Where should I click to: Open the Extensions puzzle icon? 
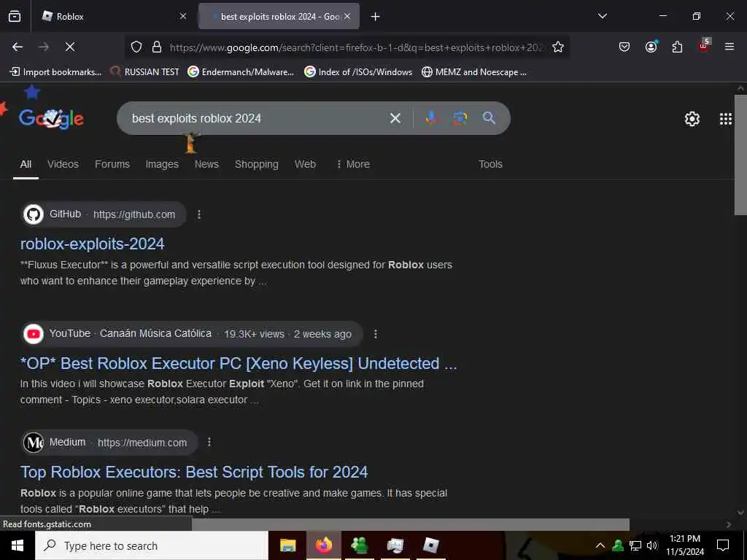[677, 47]
